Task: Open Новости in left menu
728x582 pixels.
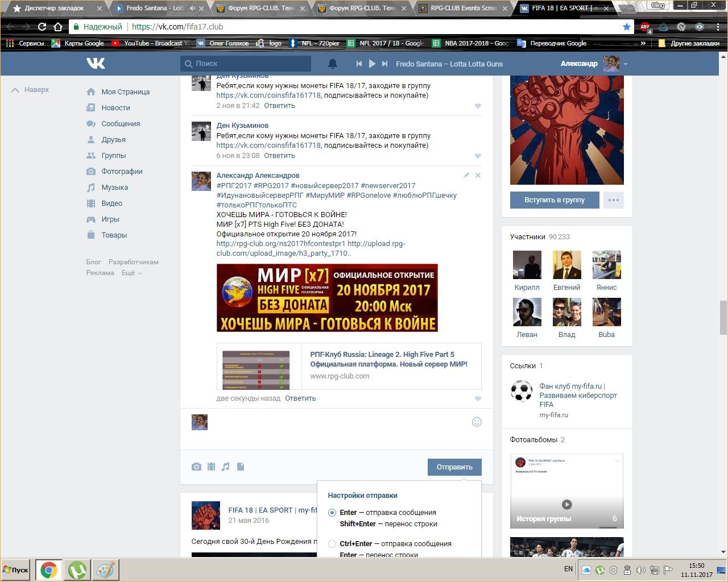Action: pos(115,107)
